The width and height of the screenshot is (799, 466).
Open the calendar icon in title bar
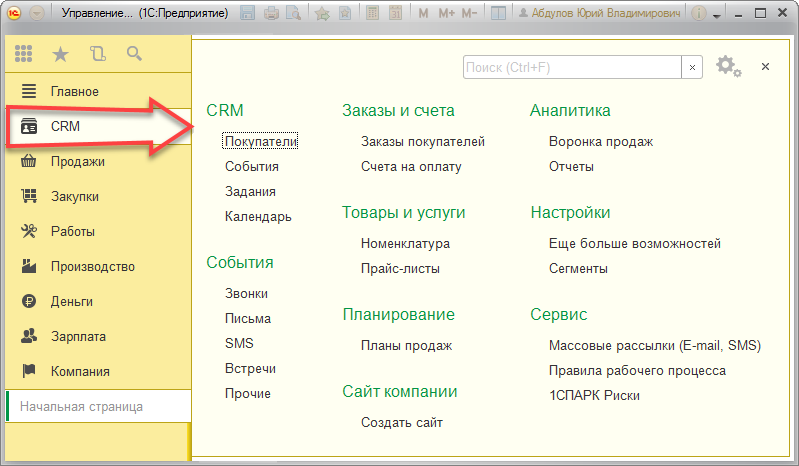click(395, 13)
